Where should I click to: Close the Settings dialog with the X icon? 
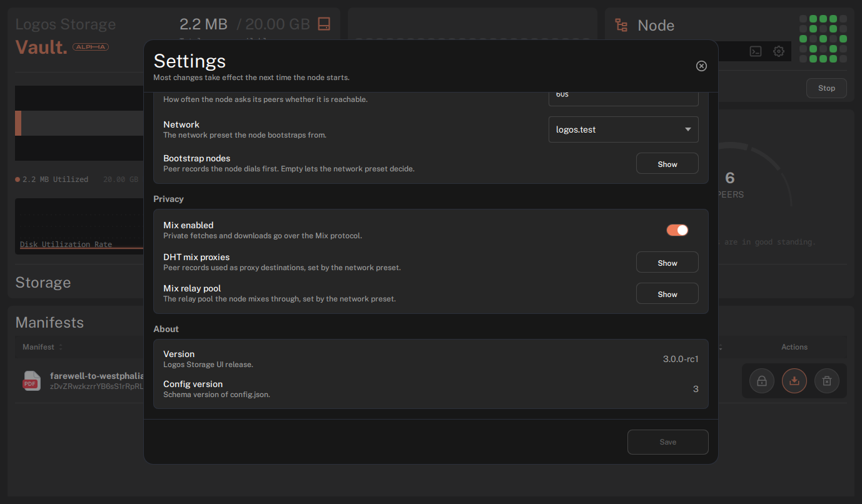(701, 66)
